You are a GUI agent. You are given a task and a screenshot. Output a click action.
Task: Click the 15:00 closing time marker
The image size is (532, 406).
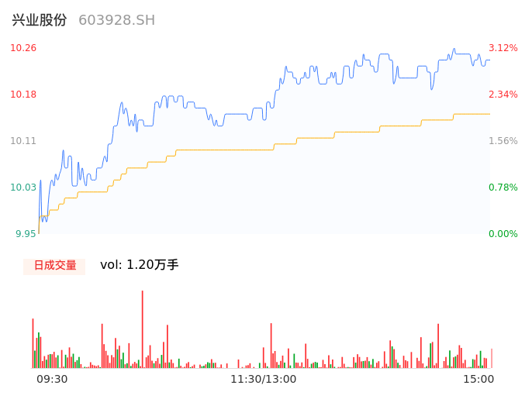coord(478,379)
